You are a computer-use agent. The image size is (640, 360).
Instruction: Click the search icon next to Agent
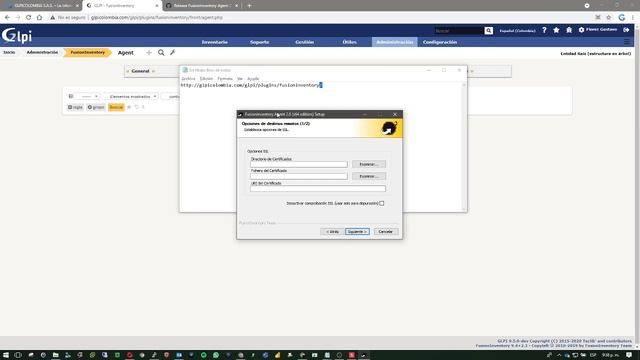point(161,53)
